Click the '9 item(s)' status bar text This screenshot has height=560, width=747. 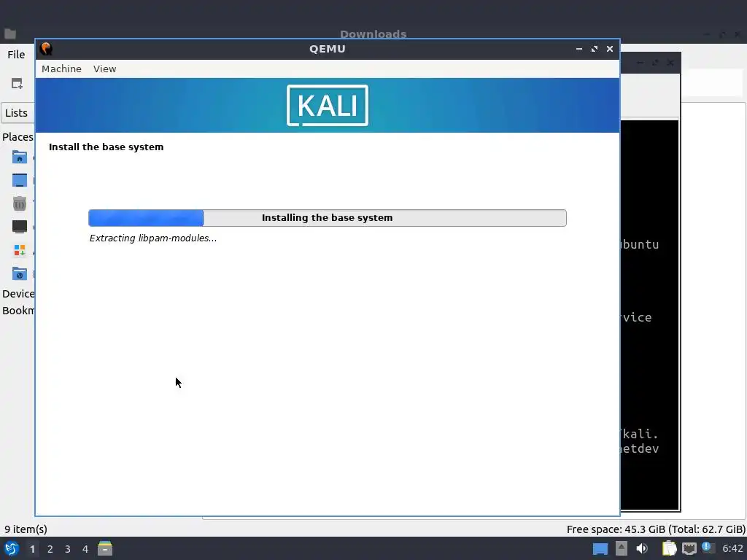(26, 529)
